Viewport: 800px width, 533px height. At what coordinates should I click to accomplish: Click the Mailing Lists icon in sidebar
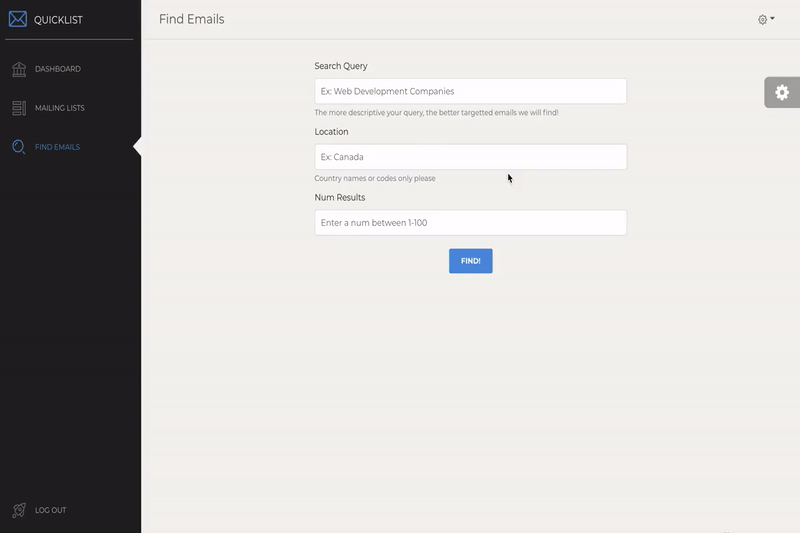18,108
